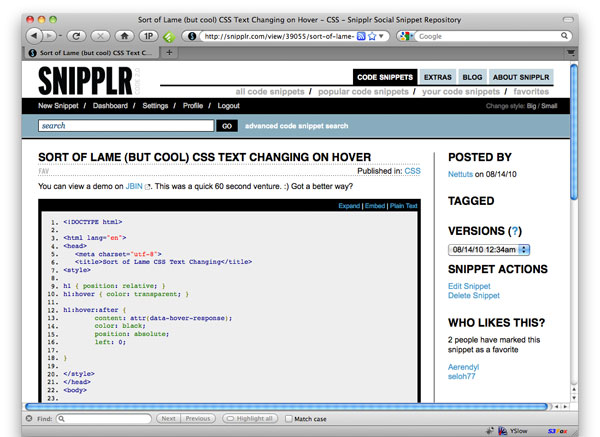Open advanced code snippet search
600x437 pixels.
pos(297,126)
